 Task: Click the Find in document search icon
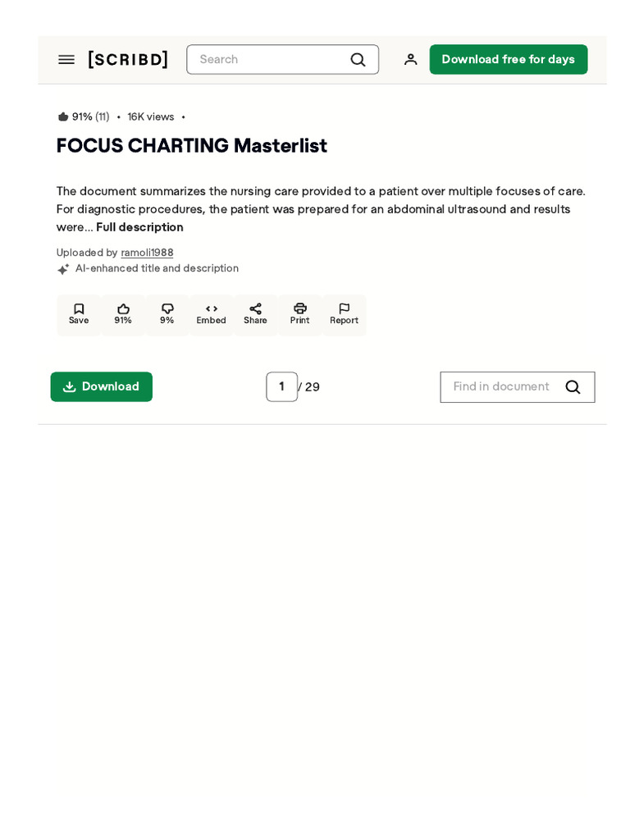point(573,386)
